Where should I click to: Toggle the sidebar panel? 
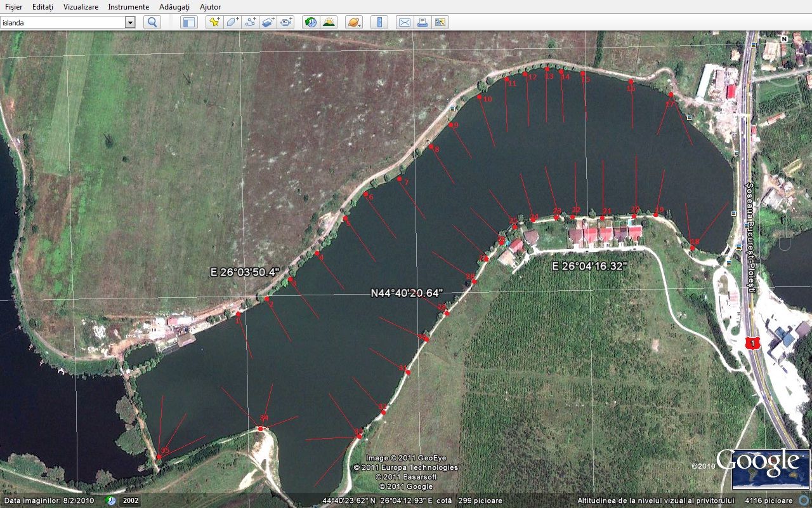click(189, 22)
